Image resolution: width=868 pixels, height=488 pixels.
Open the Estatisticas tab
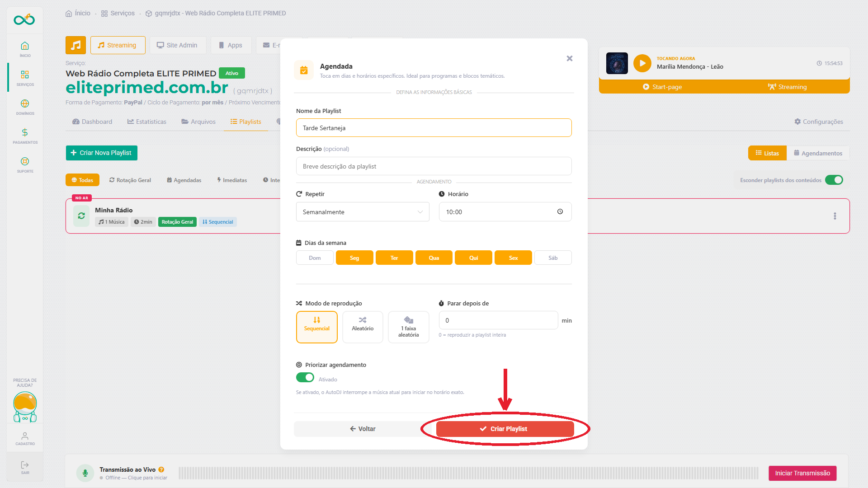147,122
